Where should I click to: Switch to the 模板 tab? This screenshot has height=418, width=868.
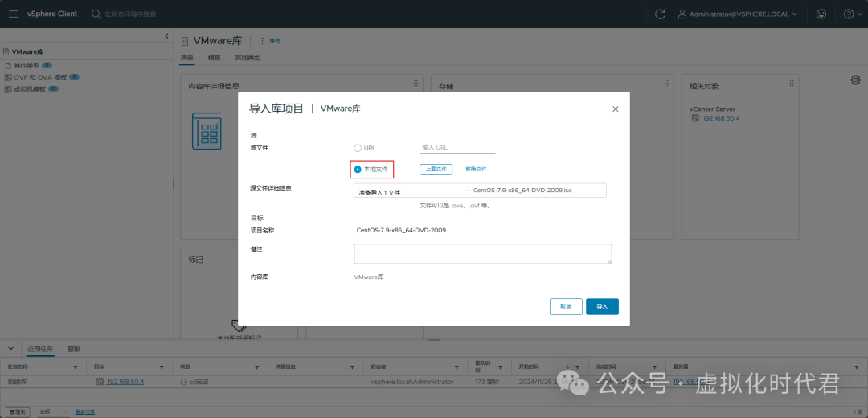point(215,58)
